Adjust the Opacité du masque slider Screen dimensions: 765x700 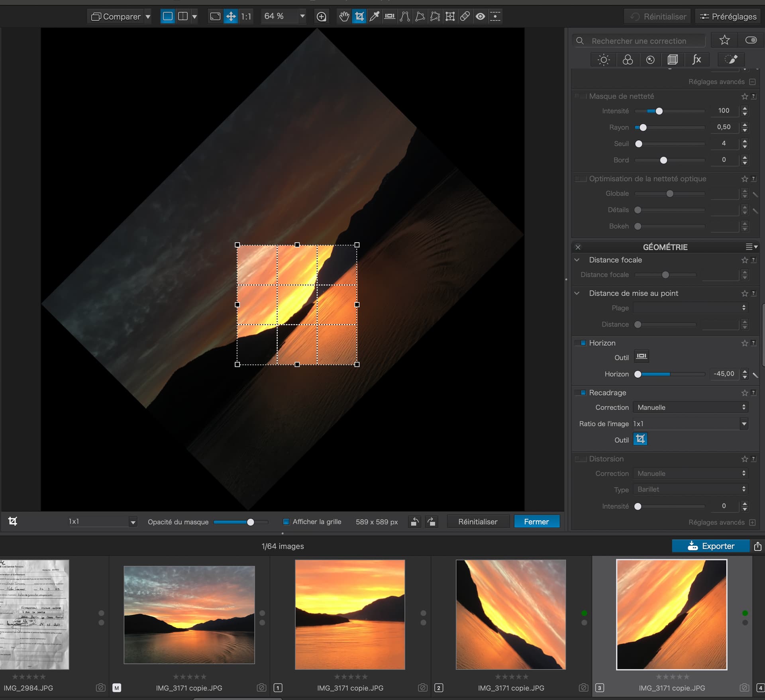click(240, 522)
